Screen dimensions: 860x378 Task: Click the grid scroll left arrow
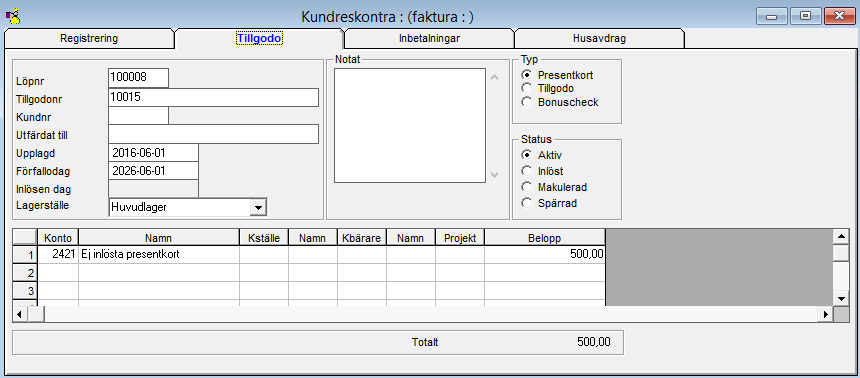pyautogui.click(x=20, y=314)
